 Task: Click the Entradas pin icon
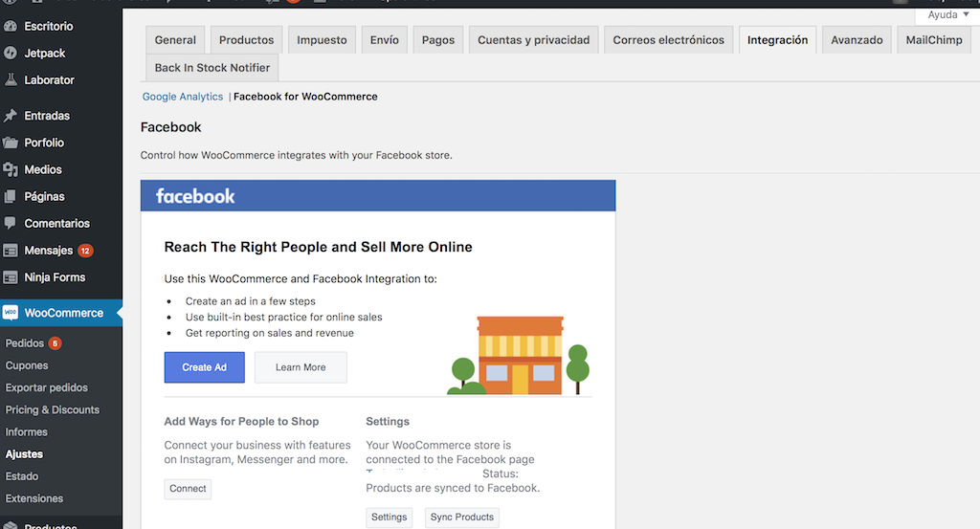(x=10, y=116)
